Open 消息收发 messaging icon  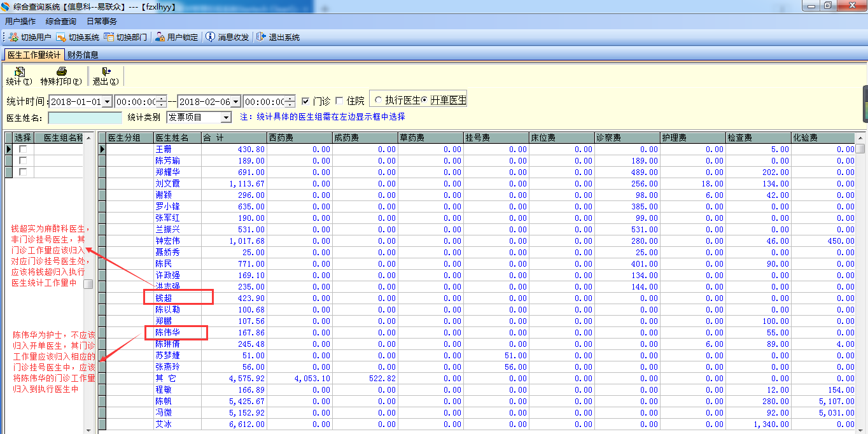tap(210, 38)
